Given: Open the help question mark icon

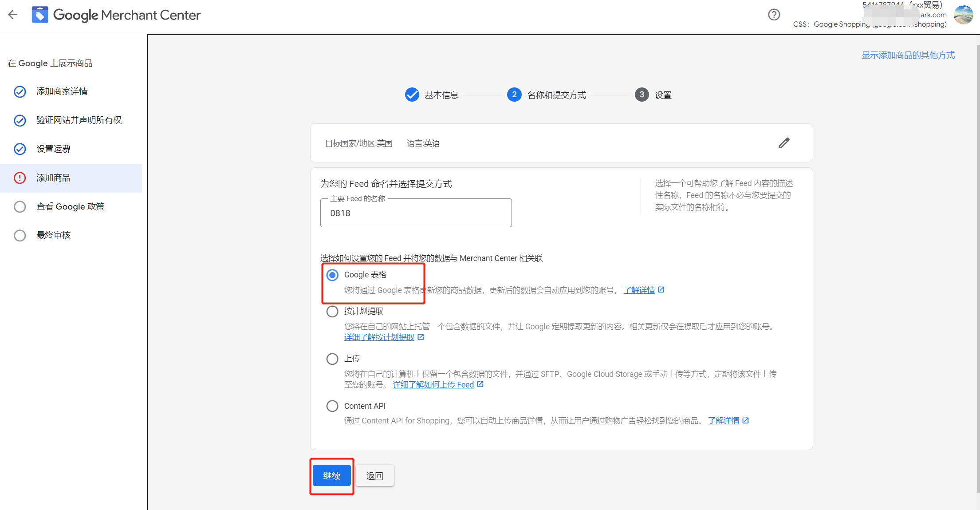Looking at the screenshot, I should coord(774,15).
